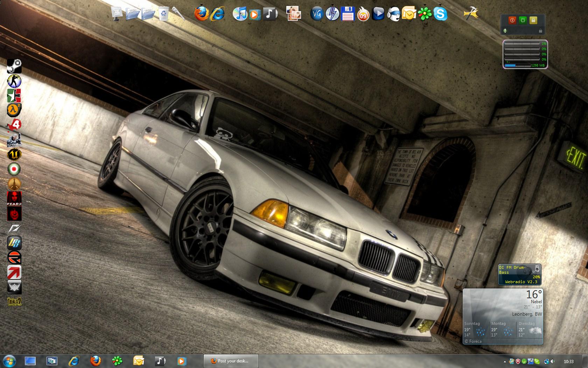This screenshot has width=588, height=368.
Task: Click the red shutdown button in the gadget
Action: click(x=512, y=20)
